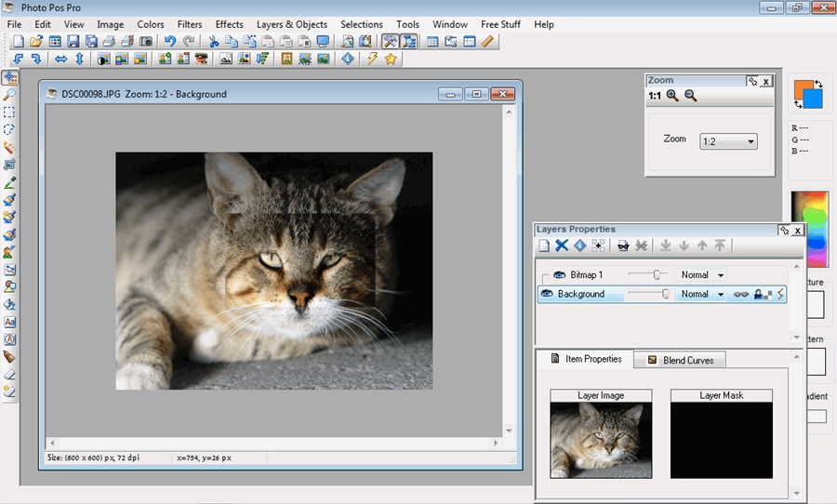Open the Layers & Objects menu
Screen dimensions: 837x504
point(292,24)
